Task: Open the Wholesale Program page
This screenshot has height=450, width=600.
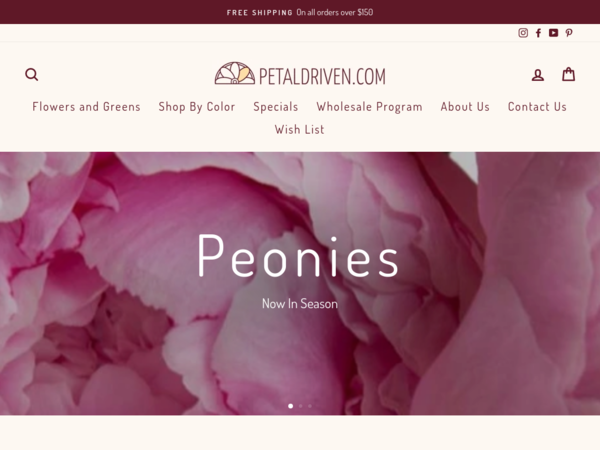Action: coord(369,107)
